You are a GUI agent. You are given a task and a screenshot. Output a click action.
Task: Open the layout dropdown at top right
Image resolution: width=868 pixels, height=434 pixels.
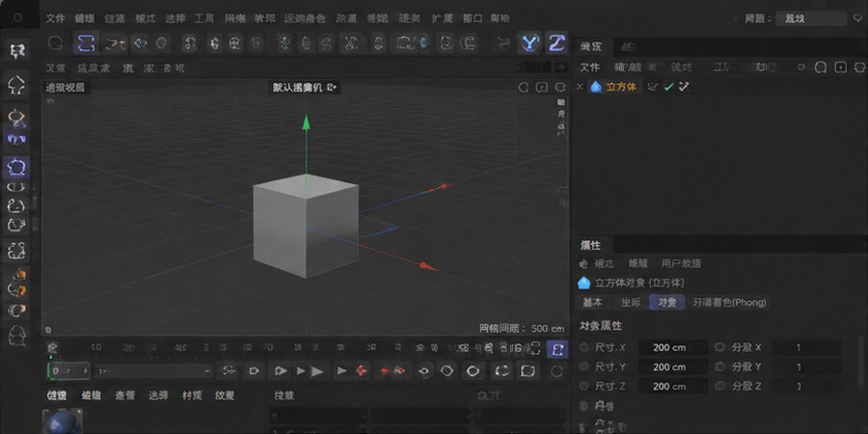810,18
